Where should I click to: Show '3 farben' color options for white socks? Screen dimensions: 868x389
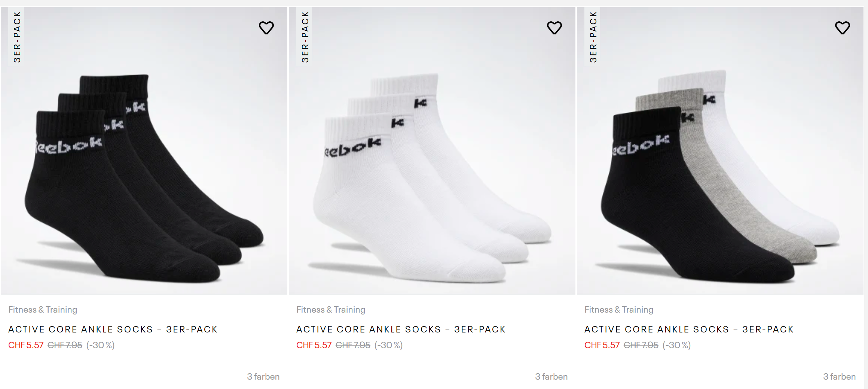coord(551,377)
